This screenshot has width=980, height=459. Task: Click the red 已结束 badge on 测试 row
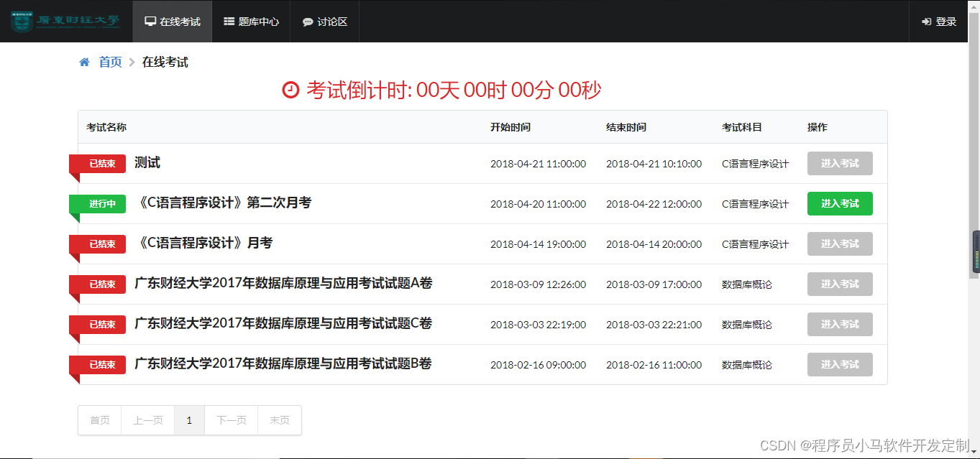[x=97, y=163]
